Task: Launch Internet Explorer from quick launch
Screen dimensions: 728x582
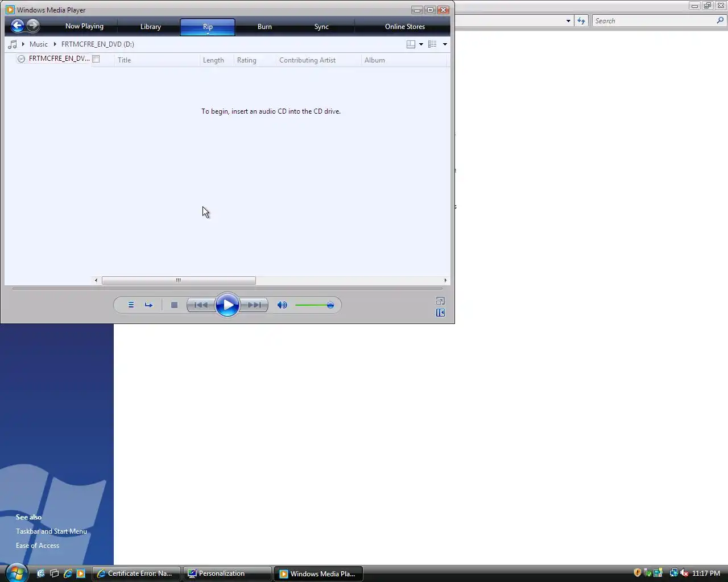Action: 68,573
